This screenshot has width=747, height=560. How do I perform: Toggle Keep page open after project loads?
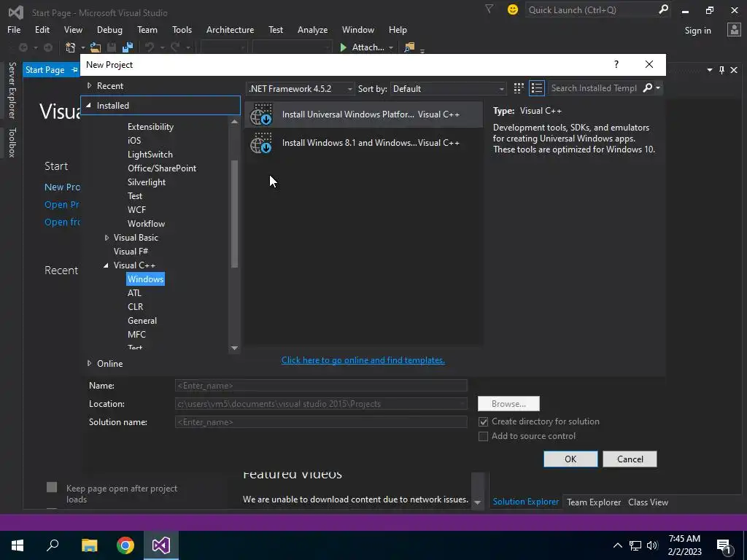click(52, 487)
